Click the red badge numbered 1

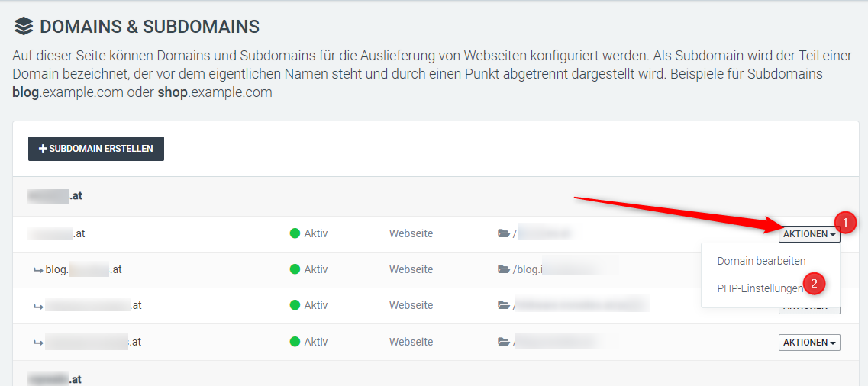click(x=844, y=223)
